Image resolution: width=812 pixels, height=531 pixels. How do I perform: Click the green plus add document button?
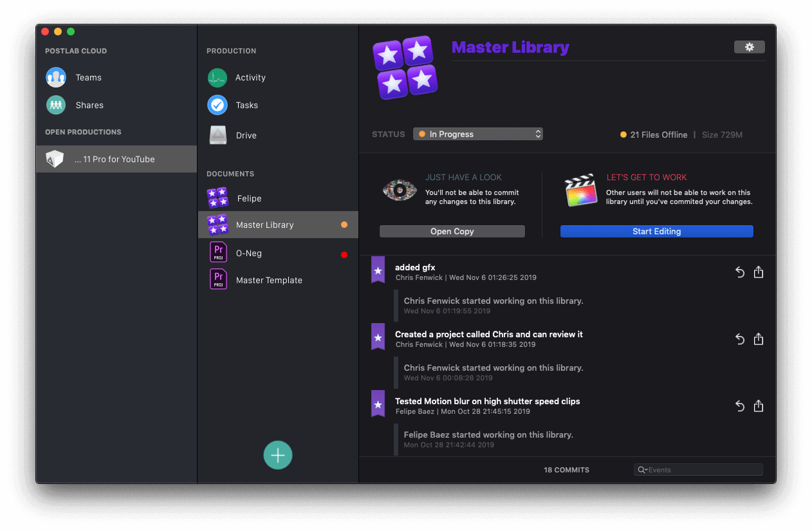[x=278, y=455]
